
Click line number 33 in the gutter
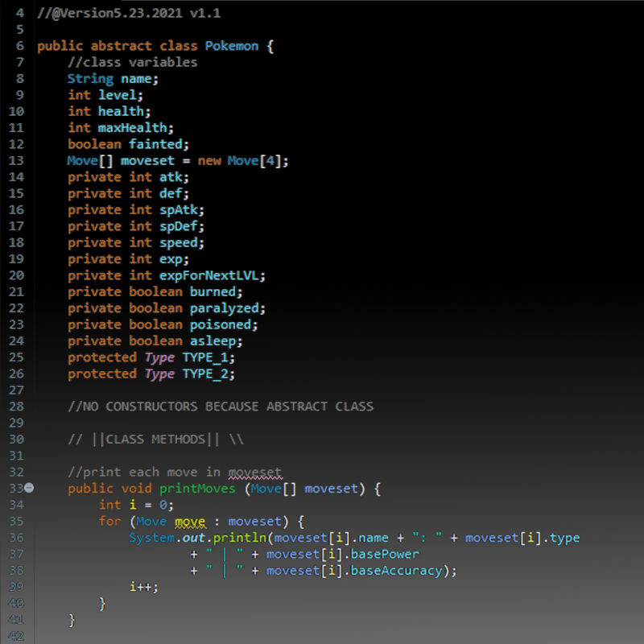(16, 489)
